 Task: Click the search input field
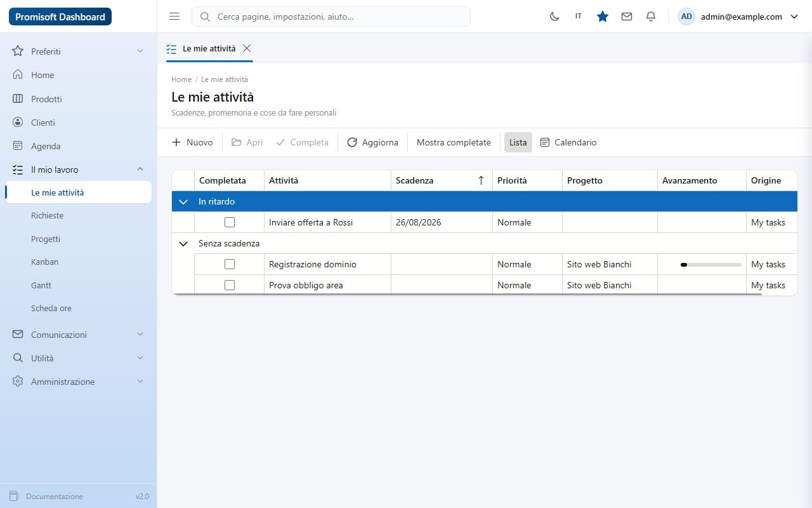[x=331, y=17]
